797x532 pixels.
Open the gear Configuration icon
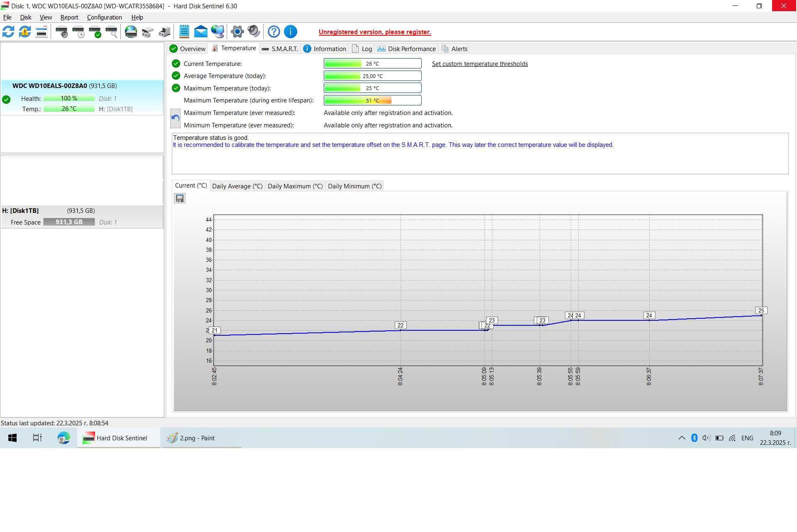[237, 32]
